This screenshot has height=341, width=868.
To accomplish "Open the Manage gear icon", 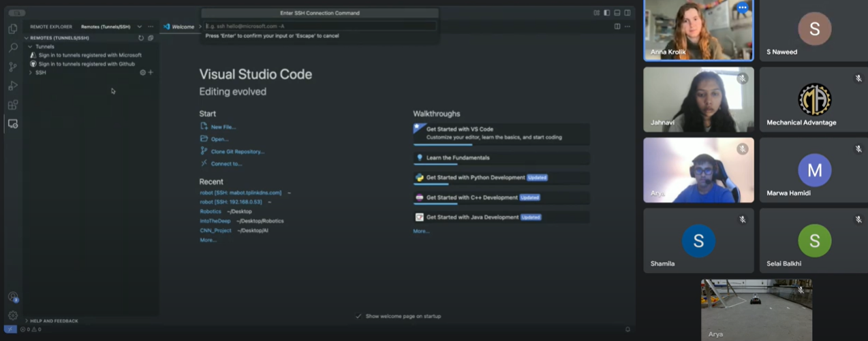I will (13, 315).
